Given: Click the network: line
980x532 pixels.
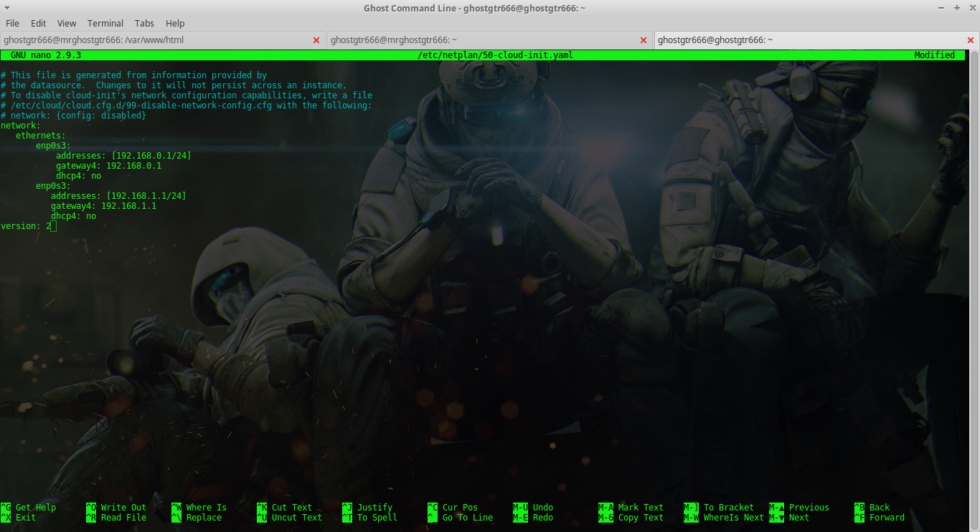Looking at the screenshot, I should coord(21,125).
